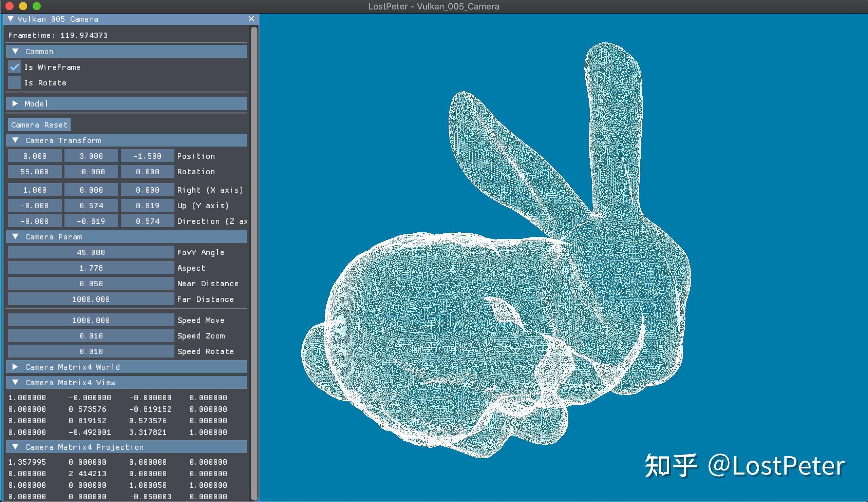
Task: Click the green macOS fullscreen button
Action: pos(37,6)
